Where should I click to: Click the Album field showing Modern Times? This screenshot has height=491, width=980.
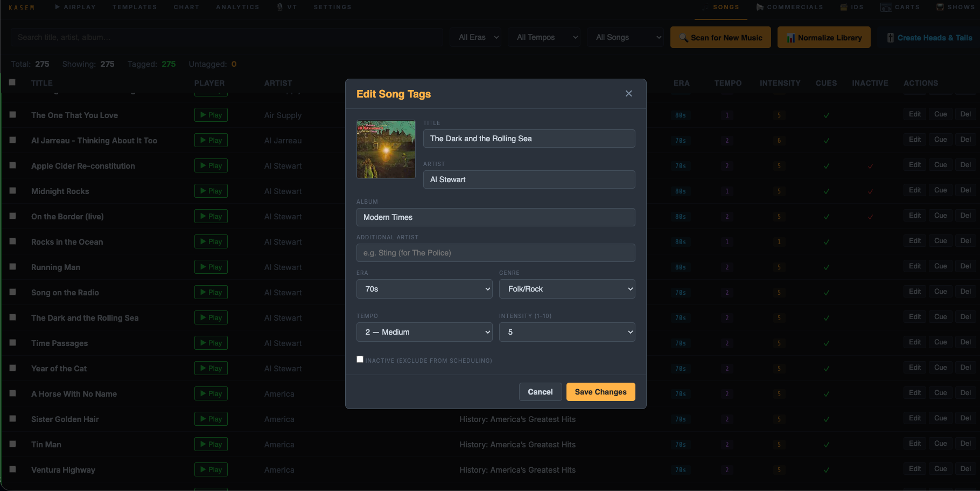click(495, 217)
